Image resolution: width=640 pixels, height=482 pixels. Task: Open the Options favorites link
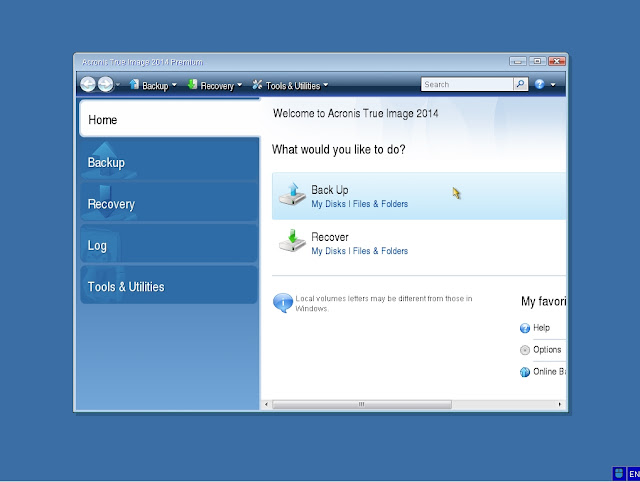pos(547,350)
